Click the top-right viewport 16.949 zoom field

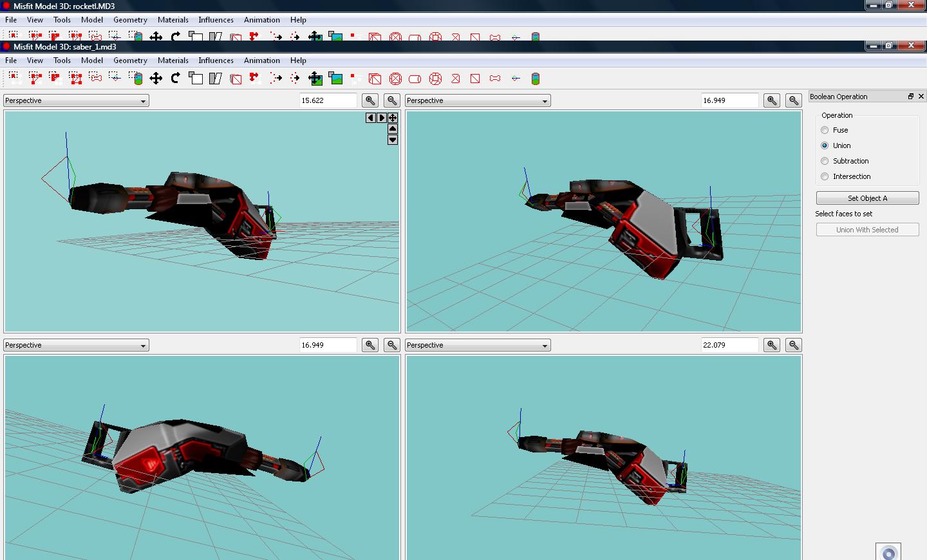pos(729,100)
